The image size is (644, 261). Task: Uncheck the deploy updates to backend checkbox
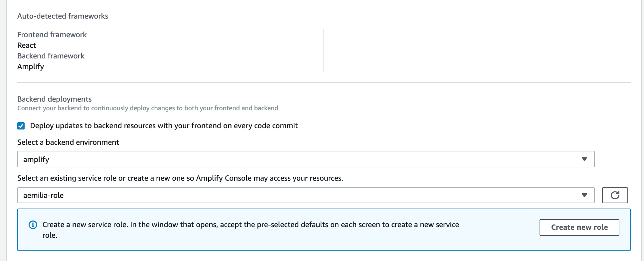[x=21, y=126]
